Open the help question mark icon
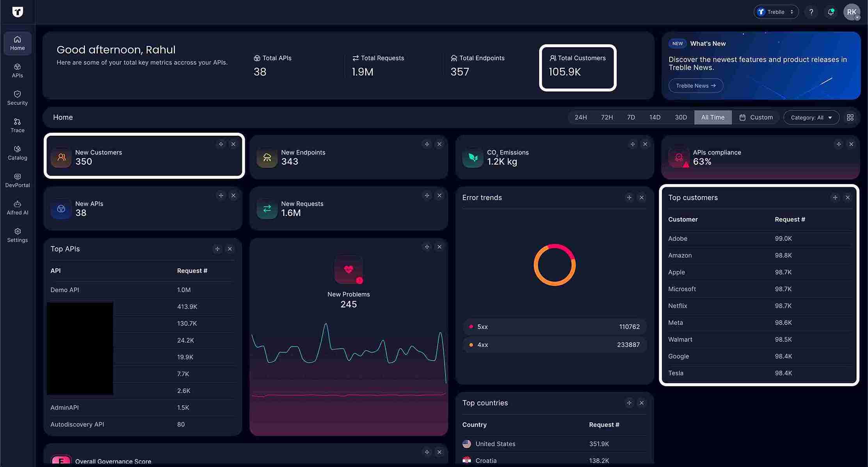This screenshot has width=868, height=467. [811, 12]
